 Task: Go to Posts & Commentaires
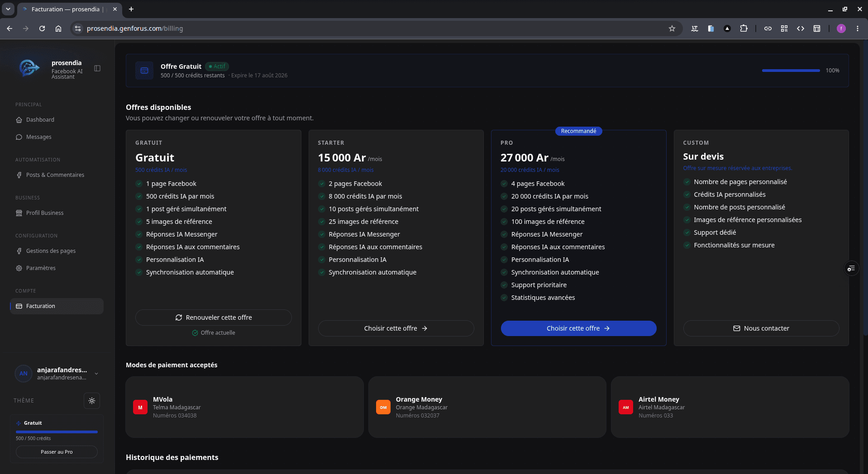click(x=57, y=175)
